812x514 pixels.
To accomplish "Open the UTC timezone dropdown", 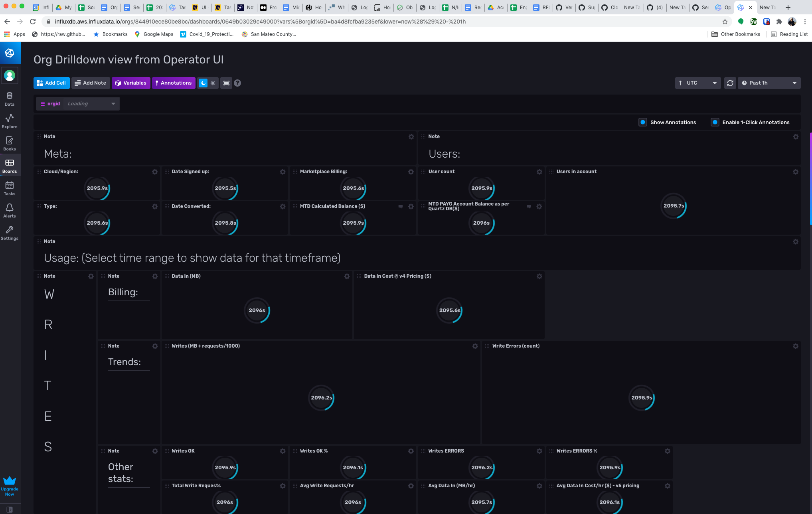I will pos(697,83).
